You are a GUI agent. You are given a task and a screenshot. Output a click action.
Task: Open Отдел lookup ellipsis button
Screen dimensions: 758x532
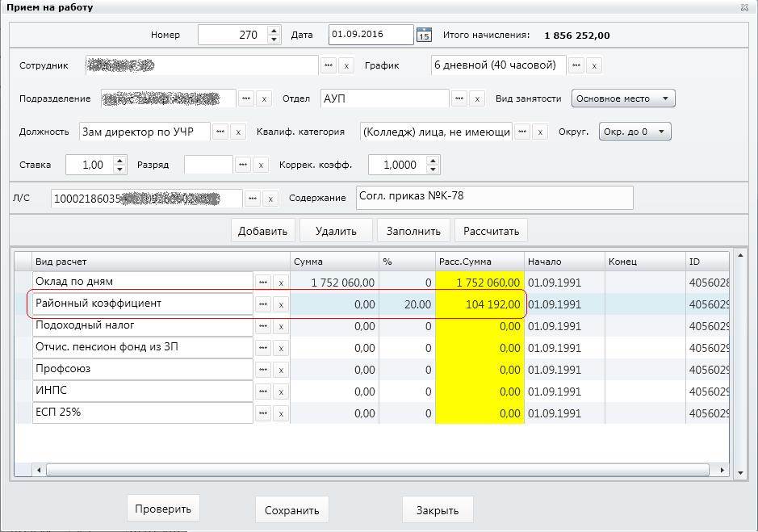coord(459,98)
